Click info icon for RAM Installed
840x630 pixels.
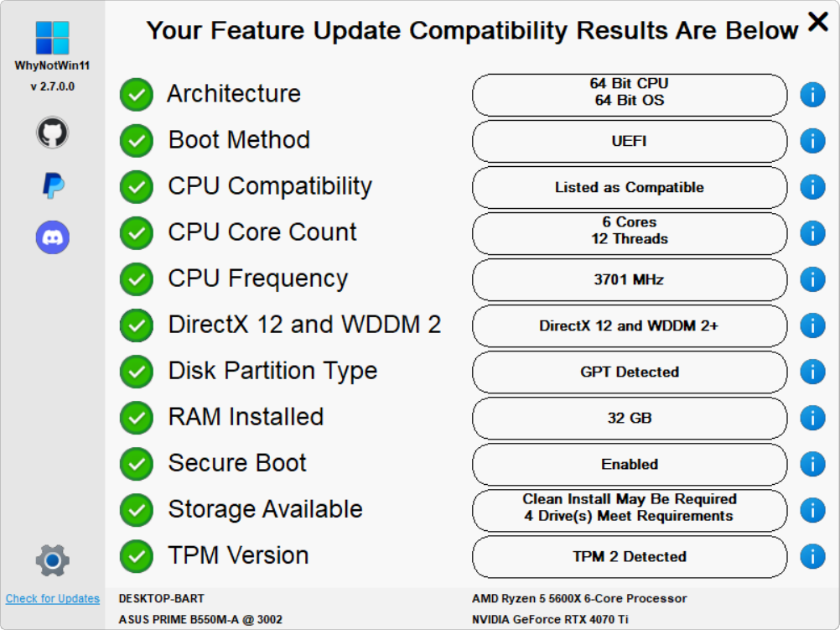(x=812, y=418)
